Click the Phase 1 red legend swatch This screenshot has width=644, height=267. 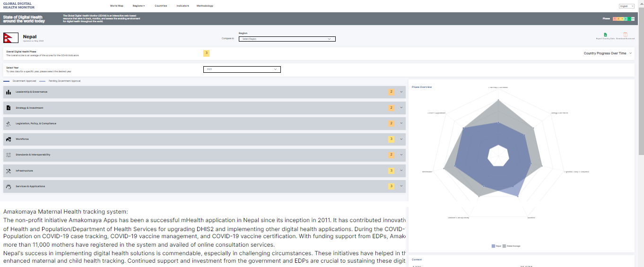(x=615, y=18)
